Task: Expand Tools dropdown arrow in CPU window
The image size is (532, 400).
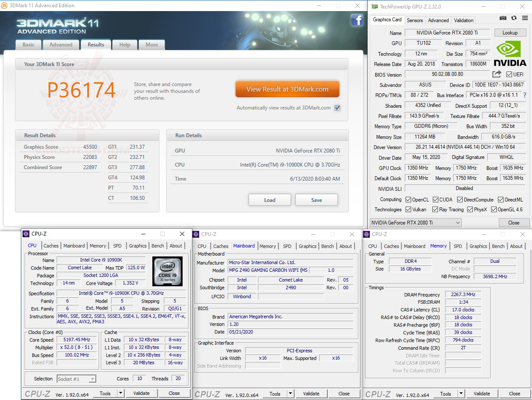Action: coord(121,393)
